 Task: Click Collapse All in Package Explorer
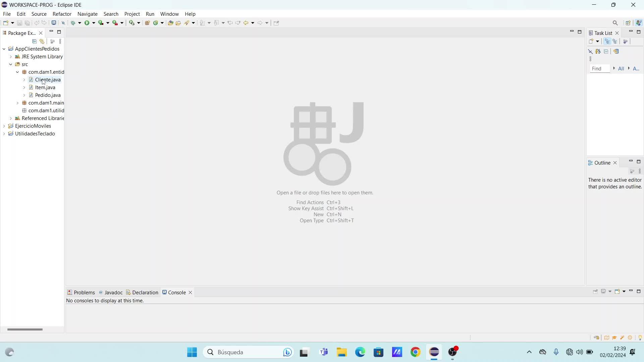[x=34, y=41]
